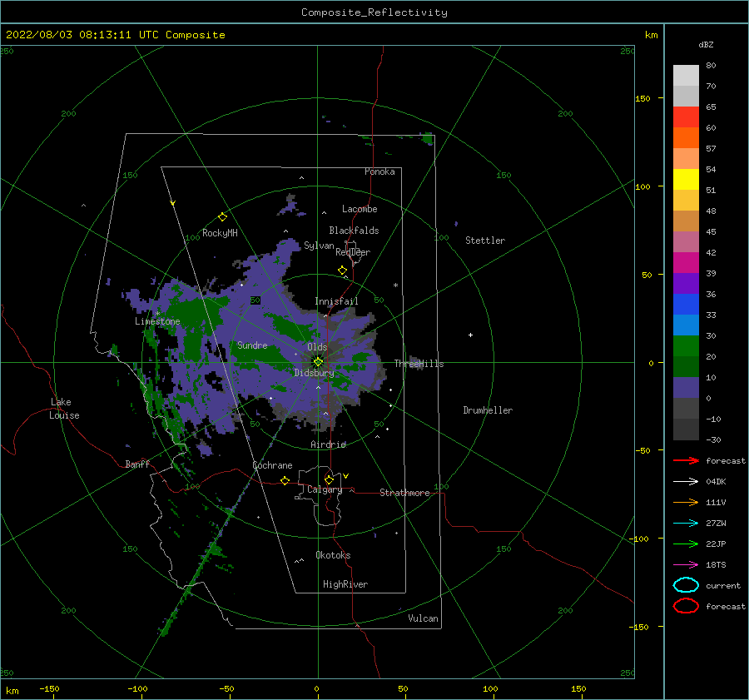Viewport: 749px width, 700px height.
Task: Click the Lacombe label
Action: tap(360, 209)
